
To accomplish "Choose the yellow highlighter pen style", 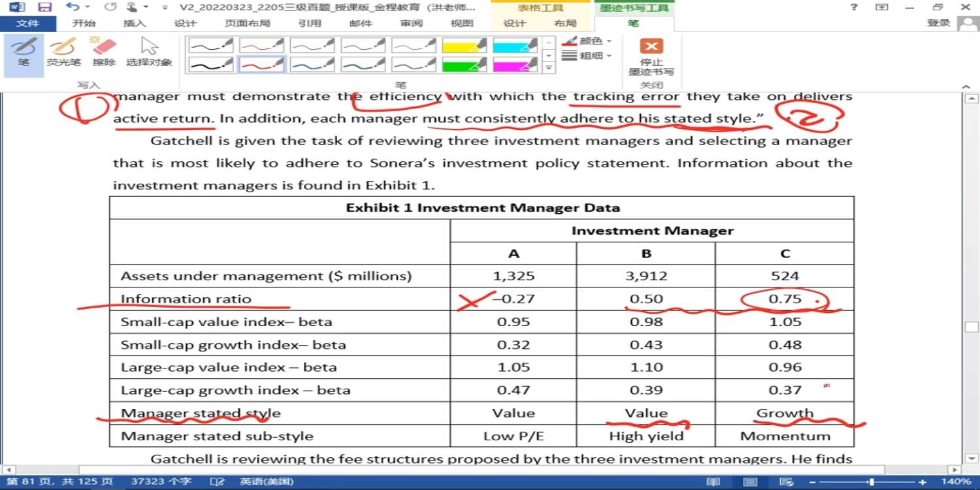I will 465,45.
